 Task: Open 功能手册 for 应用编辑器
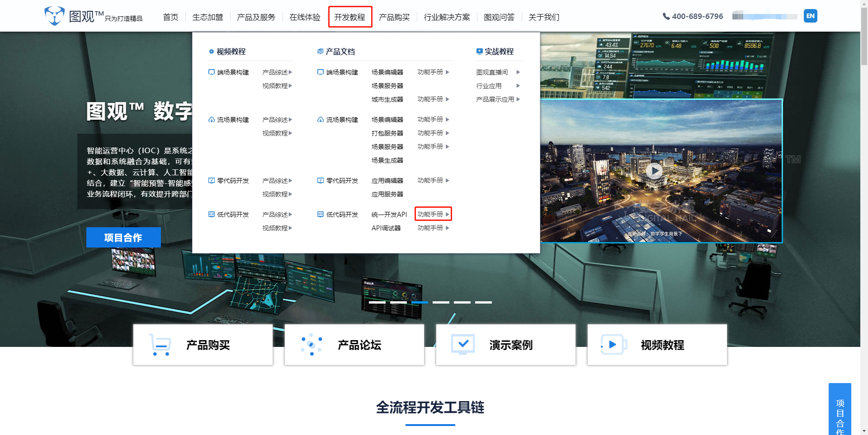point(433,180)
